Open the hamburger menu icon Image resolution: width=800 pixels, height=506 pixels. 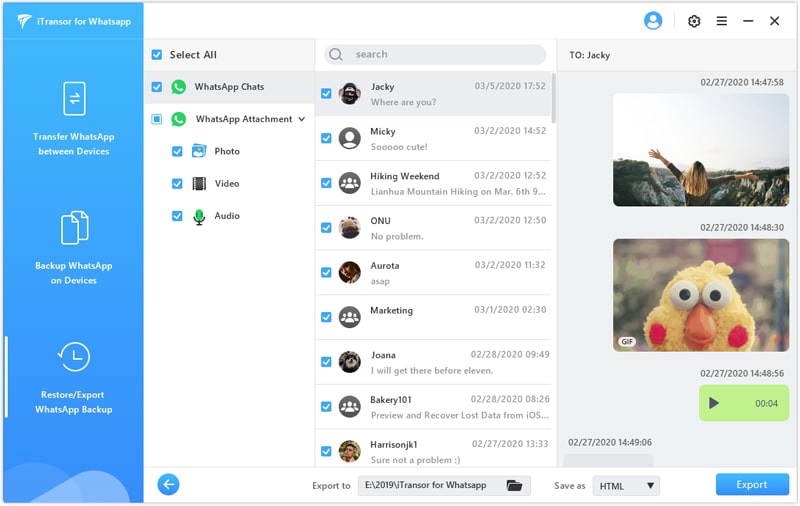[x=721, y=21]
